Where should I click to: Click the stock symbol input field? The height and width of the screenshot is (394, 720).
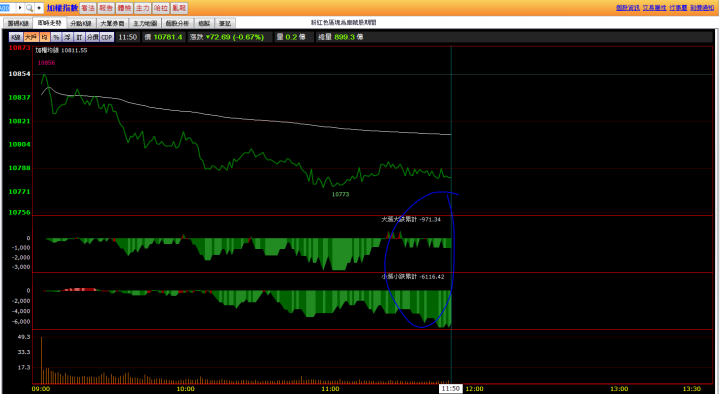pos(8,8)
